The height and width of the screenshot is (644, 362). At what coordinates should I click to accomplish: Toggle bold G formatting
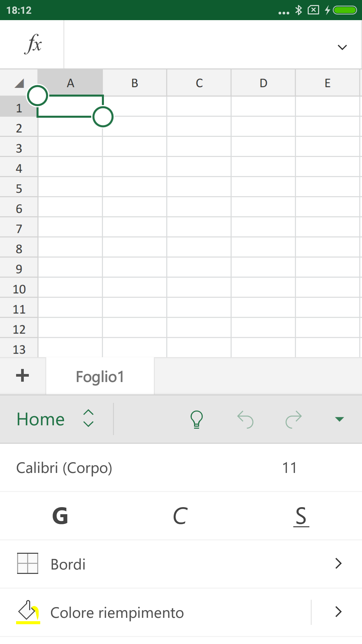[60, 516]
